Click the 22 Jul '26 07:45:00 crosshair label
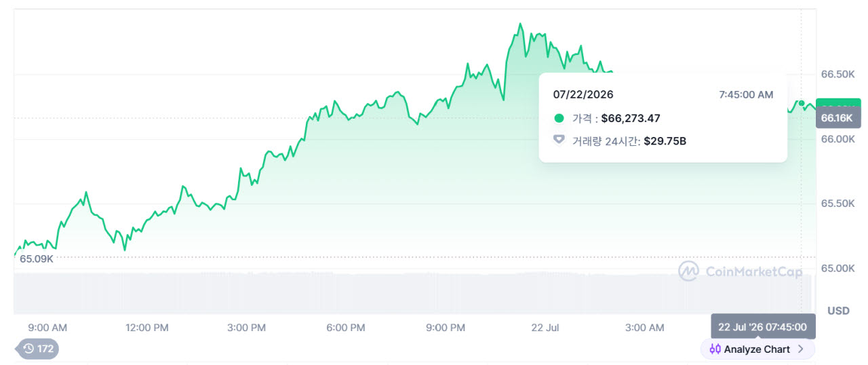The image size is (868, 365). pos(763,327)
